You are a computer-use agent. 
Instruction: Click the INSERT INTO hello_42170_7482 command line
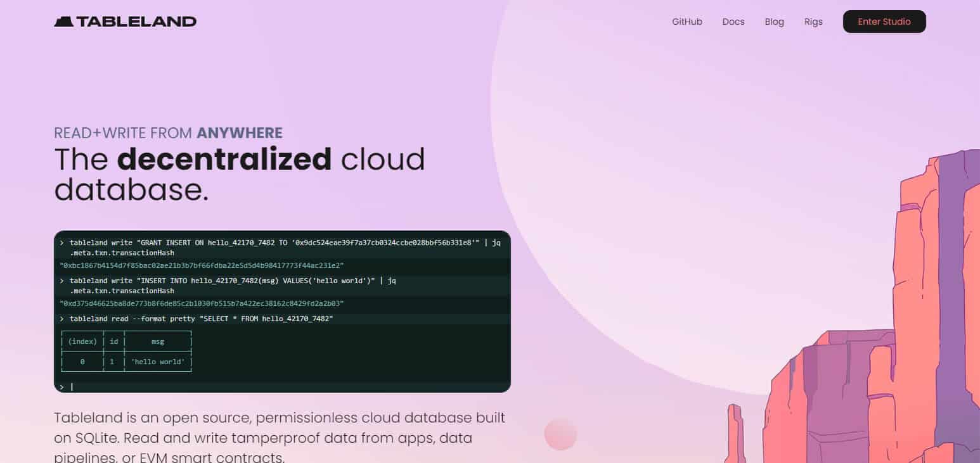coord(228,286)
